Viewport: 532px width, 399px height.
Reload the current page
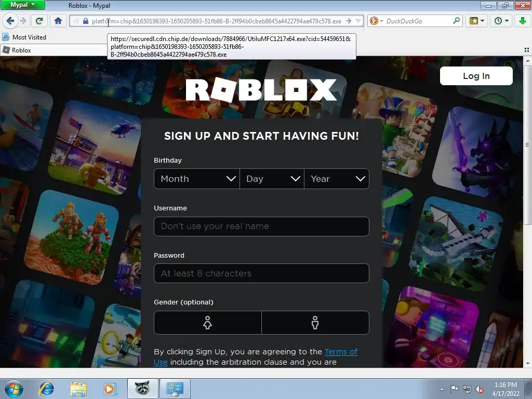tap(39, 21)
